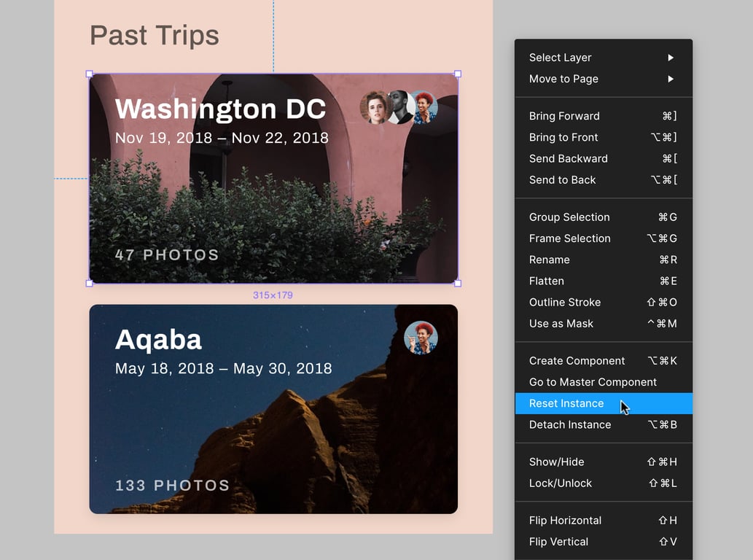Image resolution: width=753 pixels, height=560 pixels.
Task: Select Group Selection entry
Action: pos(569,217)
